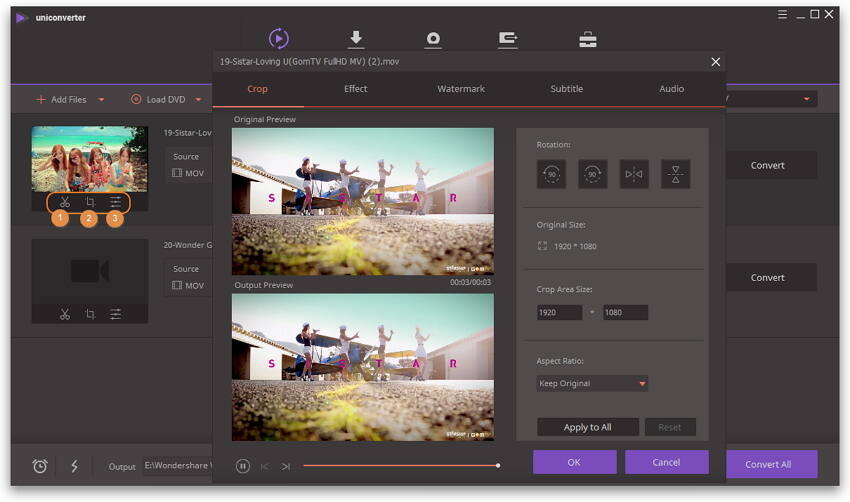
Task: Rotate video 90 degrees counterclockwise
Action: point(551,174)
